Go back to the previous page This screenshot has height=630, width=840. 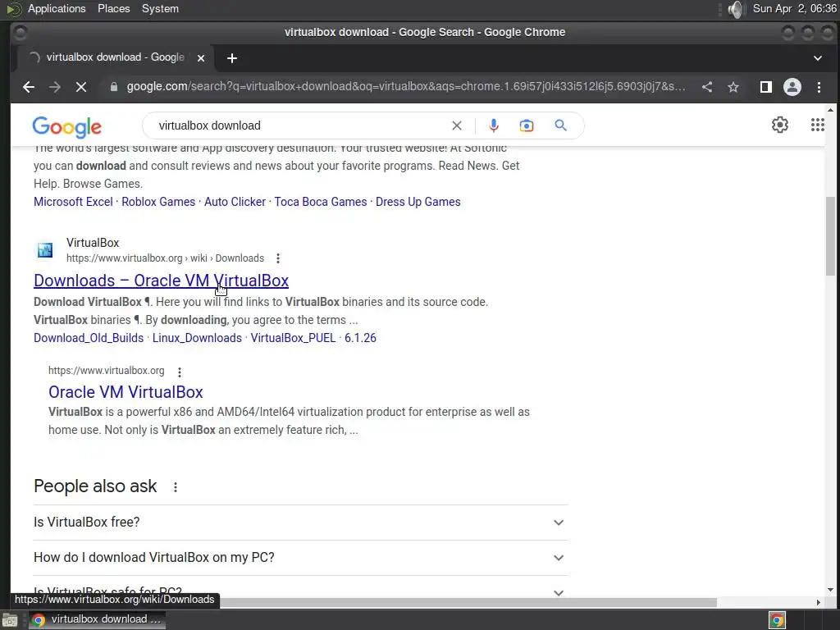pos(29,87)
